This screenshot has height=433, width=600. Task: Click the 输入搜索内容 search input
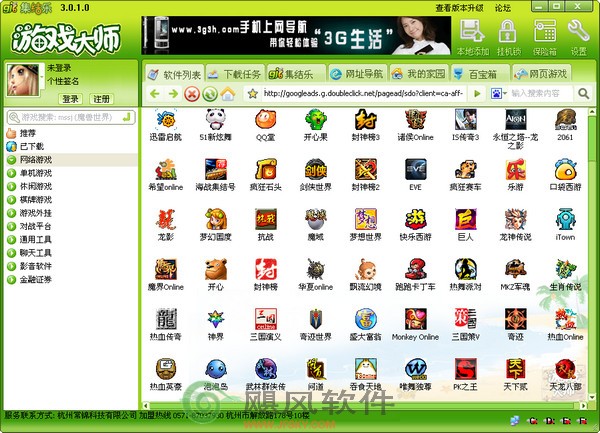tap(541, 93)
